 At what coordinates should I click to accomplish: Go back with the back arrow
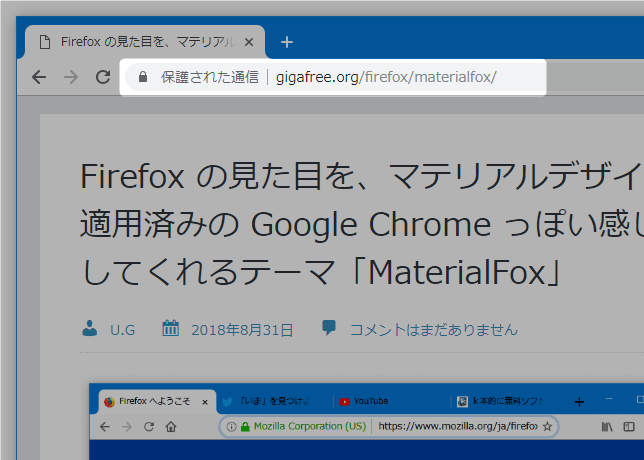coord(39,77)
